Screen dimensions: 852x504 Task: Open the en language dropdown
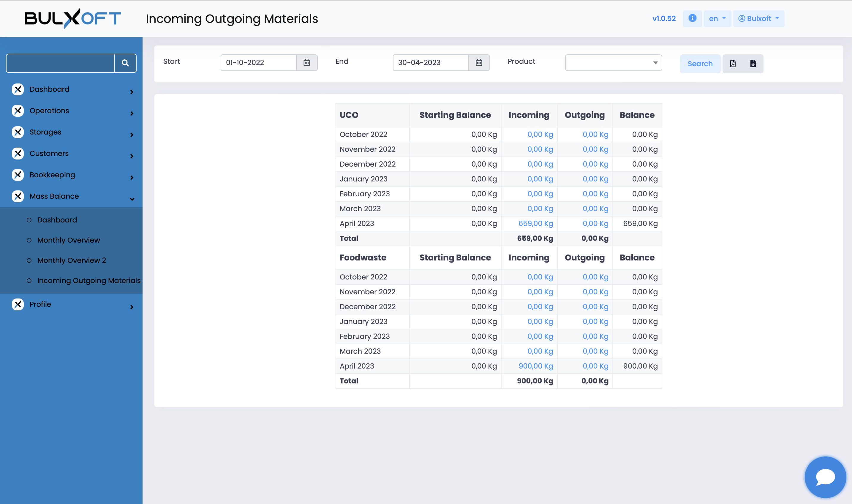click(x=717, y=18)
